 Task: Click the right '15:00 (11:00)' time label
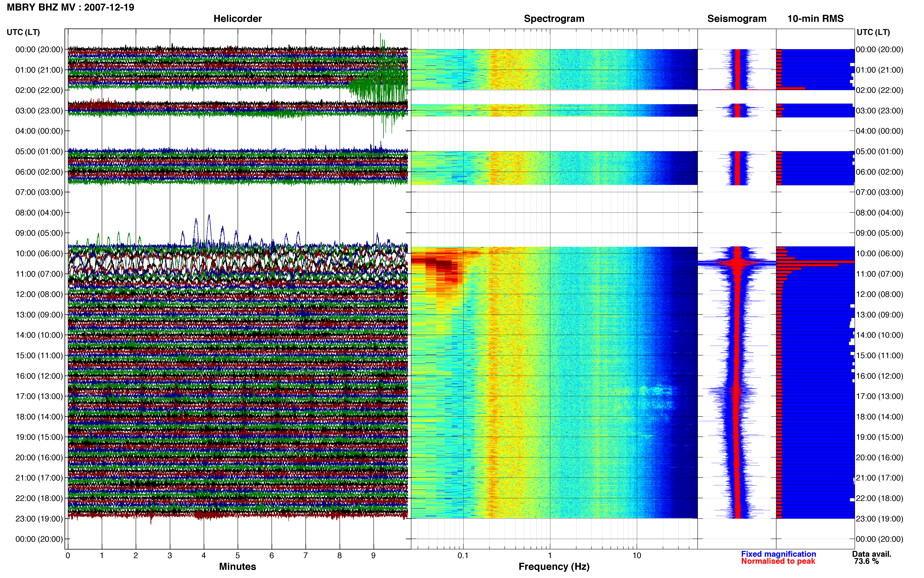880,355
